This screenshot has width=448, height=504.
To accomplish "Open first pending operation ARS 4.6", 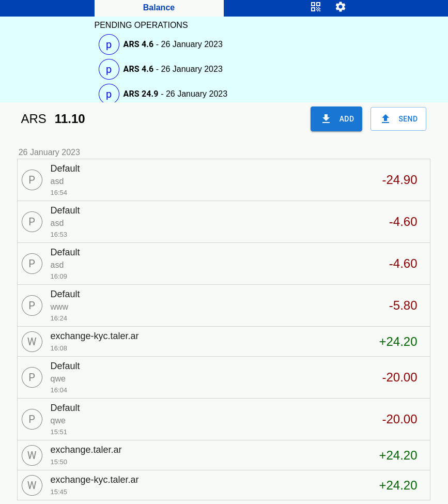I will (x=173, y=44).
